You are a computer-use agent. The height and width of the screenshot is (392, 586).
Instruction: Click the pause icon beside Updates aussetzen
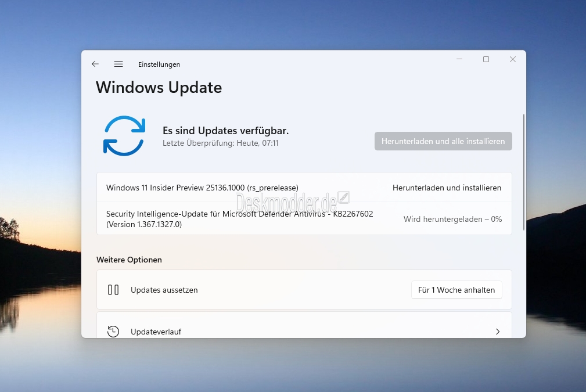[113, 290]
